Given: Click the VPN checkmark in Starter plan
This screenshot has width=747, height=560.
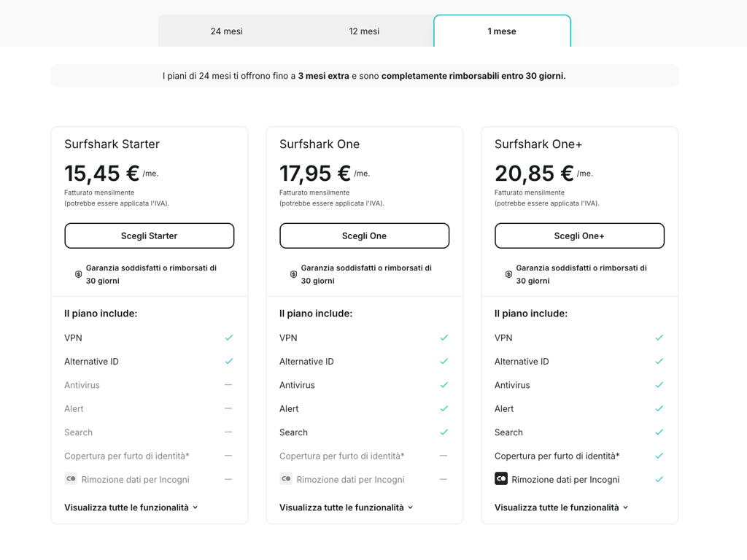Looking at the screenshot, I should 228,338.
